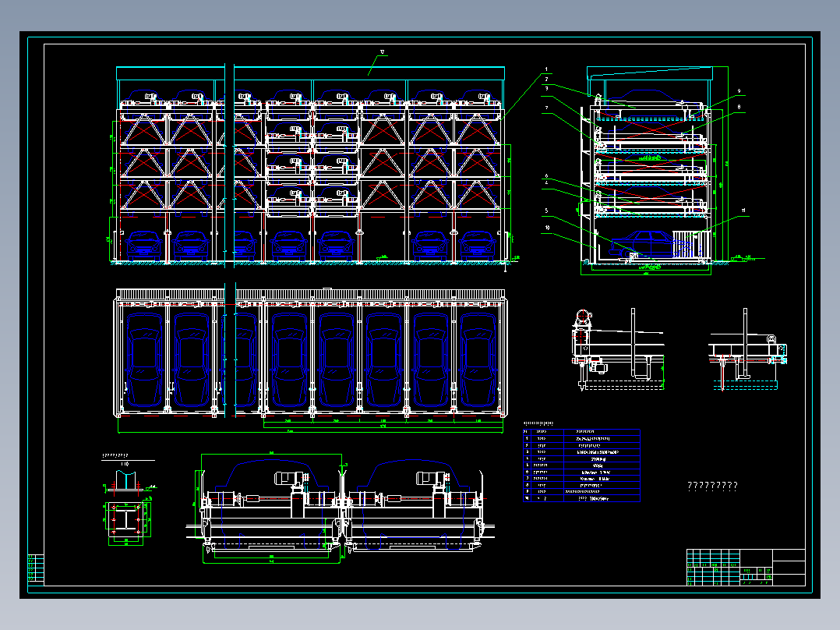Select the title block in the drawing corner
The height and width of the screenshot is (630, 840).
746,568
